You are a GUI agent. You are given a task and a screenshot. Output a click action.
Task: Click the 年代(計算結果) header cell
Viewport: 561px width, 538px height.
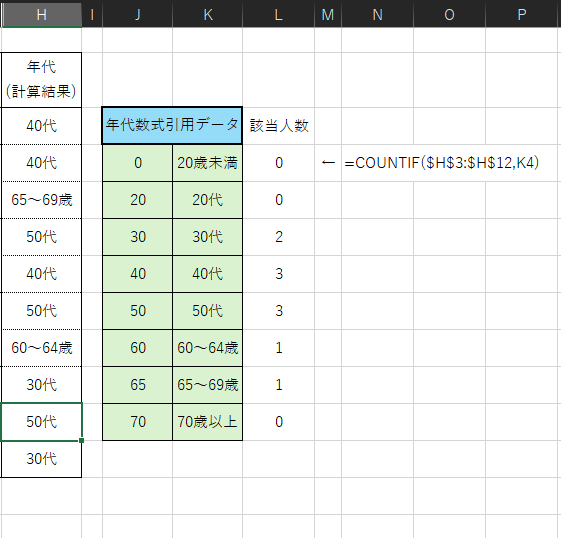point(42,80)
